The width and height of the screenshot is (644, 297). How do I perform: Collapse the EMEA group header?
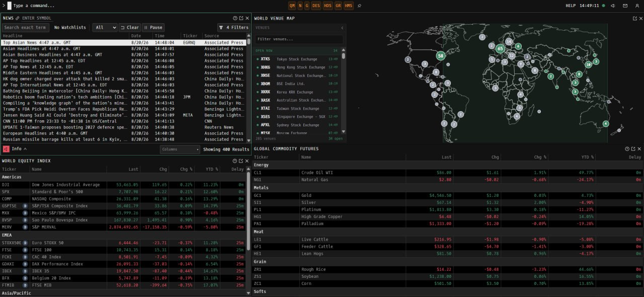coord(123,235)
